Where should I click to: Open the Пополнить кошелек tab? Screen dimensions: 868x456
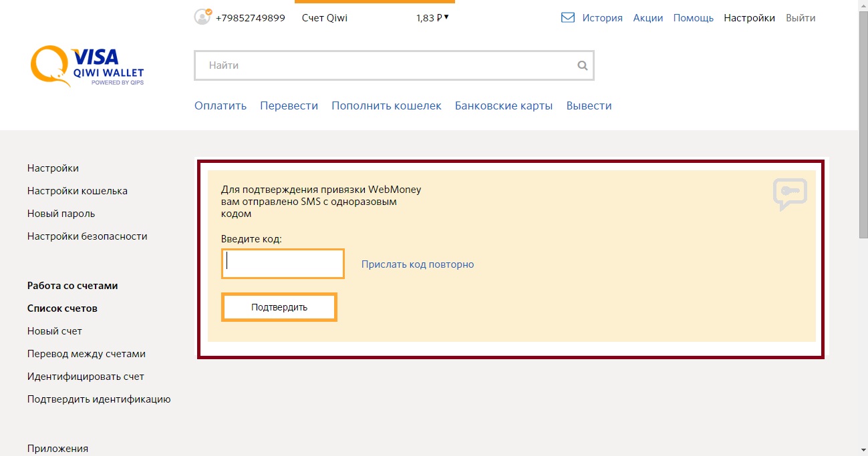(387, 105)
